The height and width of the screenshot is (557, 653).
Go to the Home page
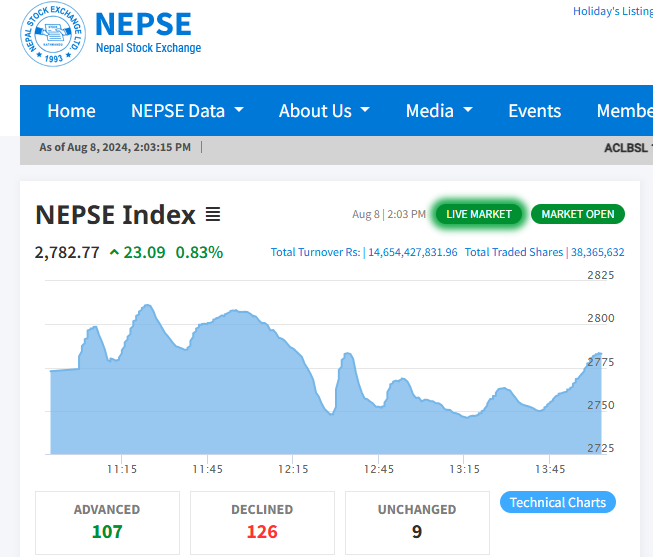click(x=71, y=111)
